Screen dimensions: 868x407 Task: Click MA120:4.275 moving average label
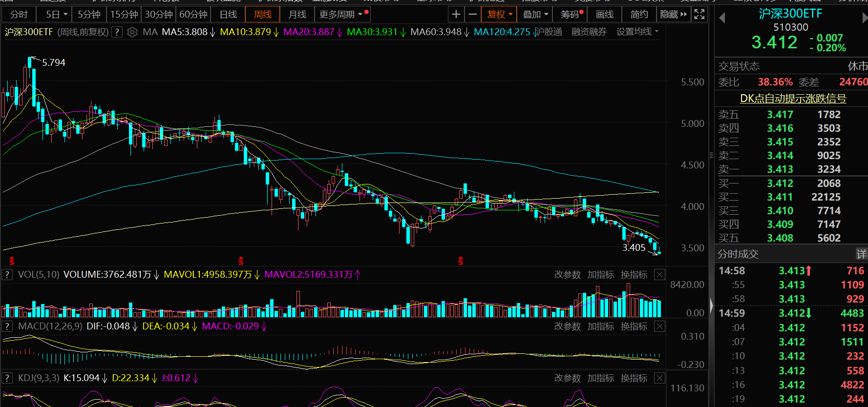(x=502, y=32)
